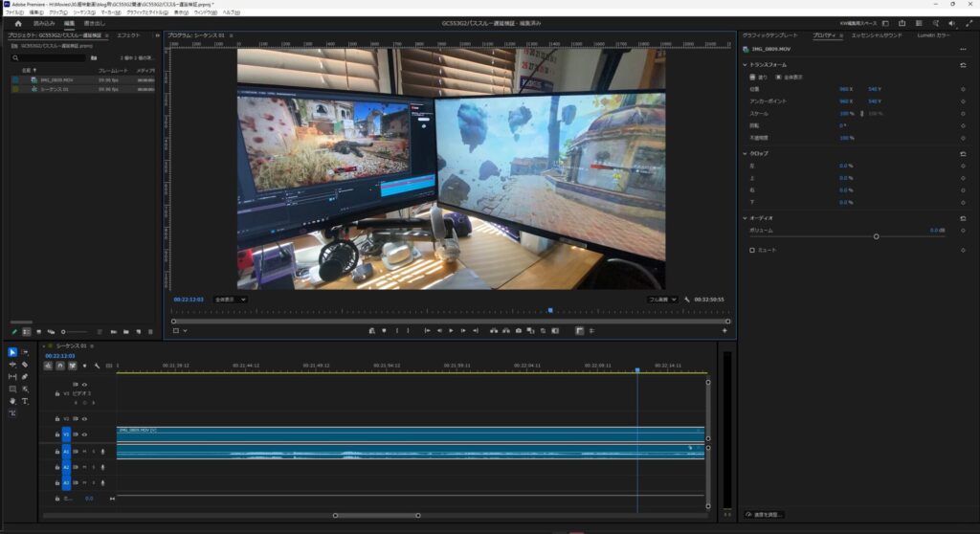The image size is (980, 534).
Task: Open the フル画質 playback resolution dropdown
Action: pos(662,300)
